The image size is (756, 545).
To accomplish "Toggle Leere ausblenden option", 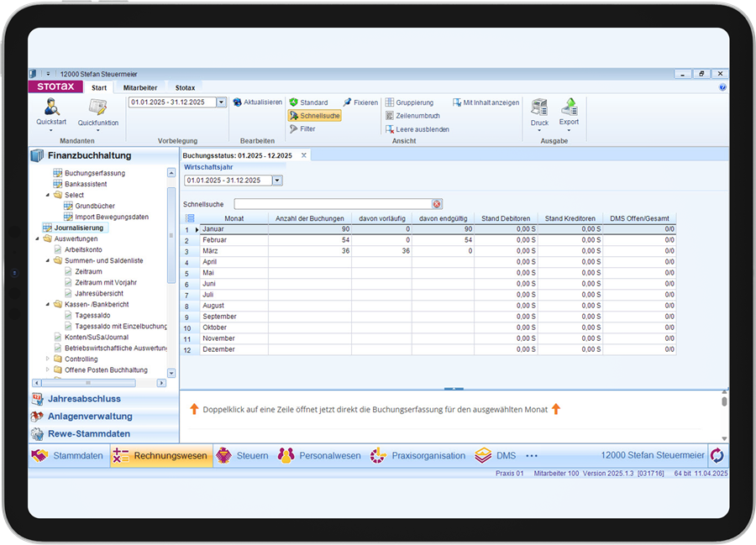I will (x=417, y=129).
